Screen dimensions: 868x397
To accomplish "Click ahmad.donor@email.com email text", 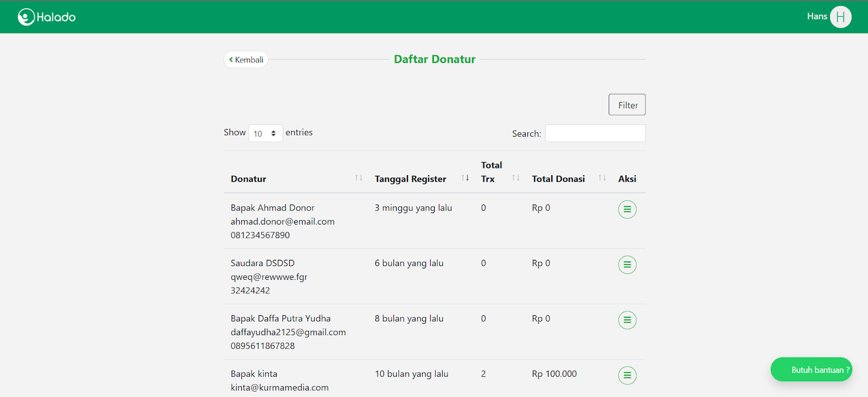I will 283,221.
